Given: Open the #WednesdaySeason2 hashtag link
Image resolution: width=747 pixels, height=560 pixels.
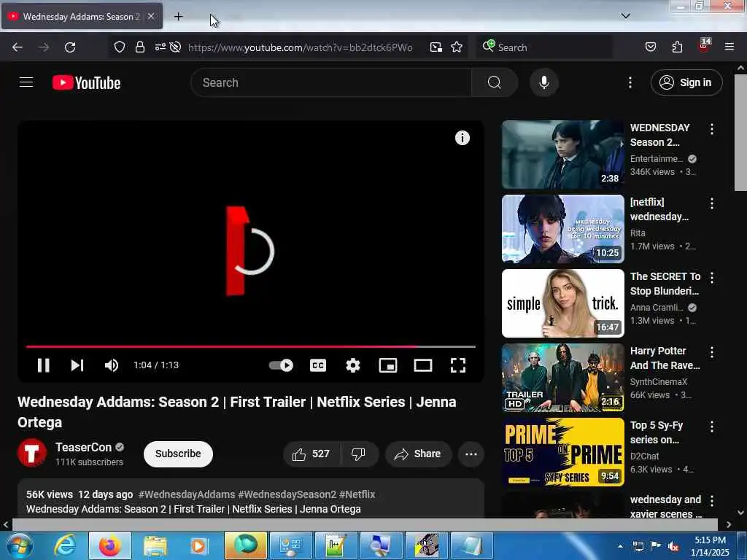Looking at the screenshot, I should tap(287, 494).
